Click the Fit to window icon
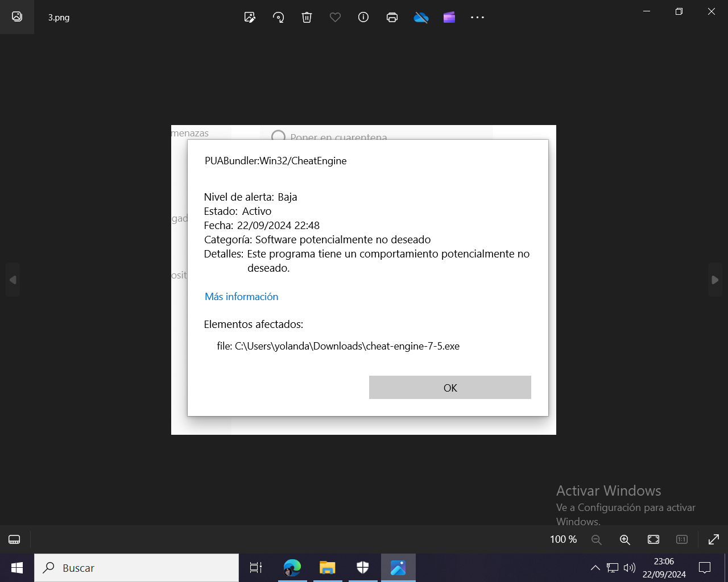This screenshot has height=582, width=728. pyautogui.click(x=653, y=539)
